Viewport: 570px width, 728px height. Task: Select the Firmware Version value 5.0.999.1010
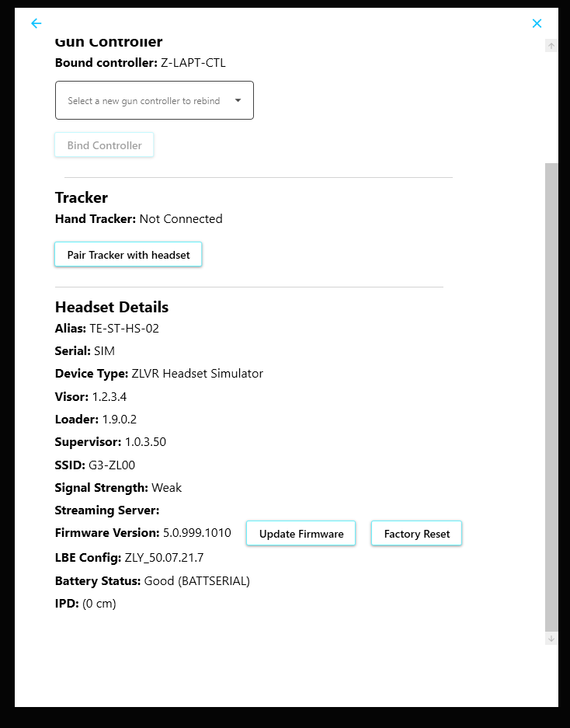point(196,532)
